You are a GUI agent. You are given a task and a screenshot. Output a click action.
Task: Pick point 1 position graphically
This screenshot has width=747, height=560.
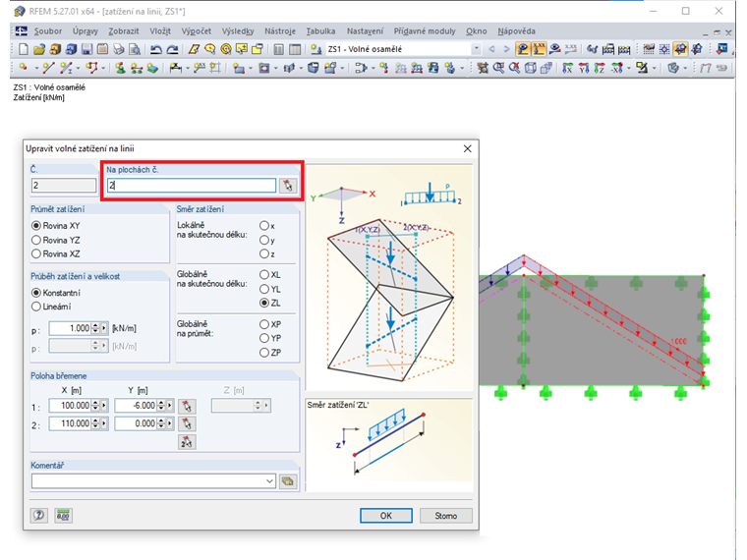point(187,406)
